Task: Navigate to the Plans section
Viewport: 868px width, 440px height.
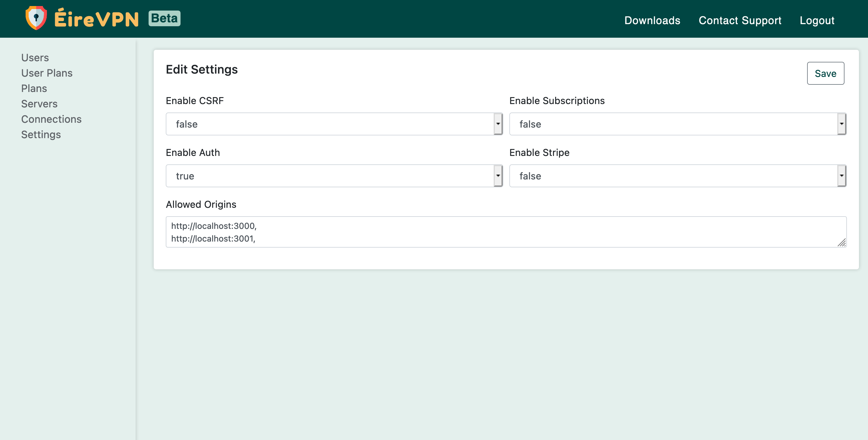Action: pos(34,88)
